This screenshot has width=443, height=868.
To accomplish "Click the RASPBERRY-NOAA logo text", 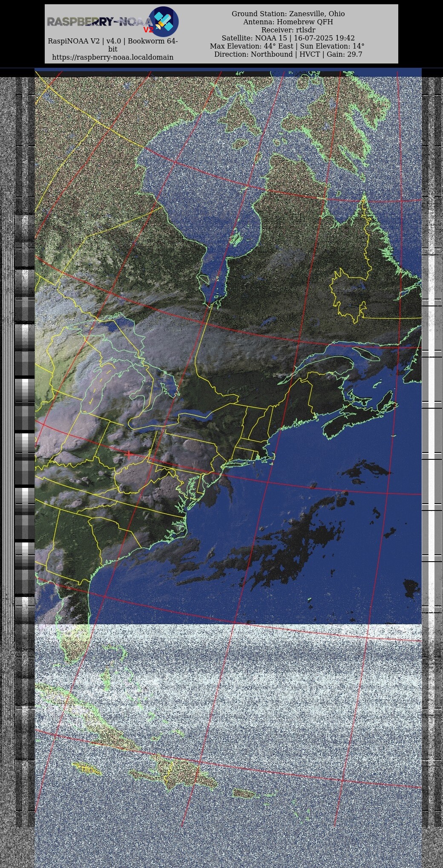I will click(98, 22).
